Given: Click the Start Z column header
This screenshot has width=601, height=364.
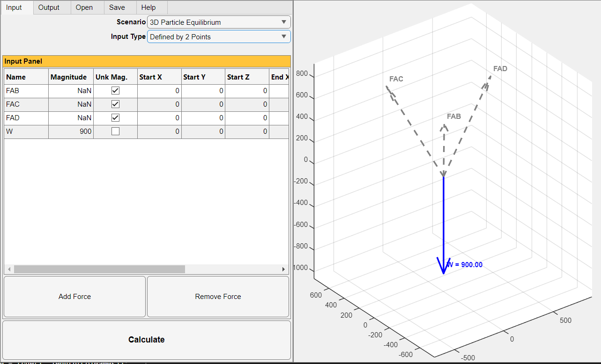Looking at the screenshot, I should tap(247, 77).
